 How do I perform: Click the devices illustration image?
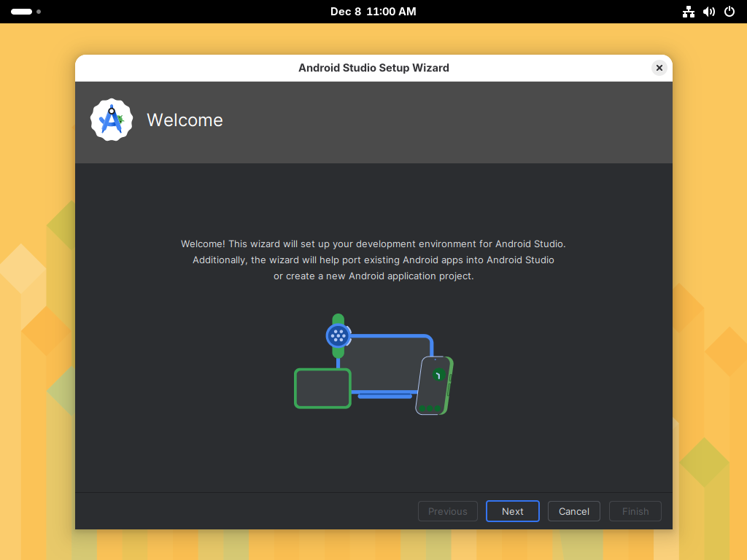click(x=373, y=365)
